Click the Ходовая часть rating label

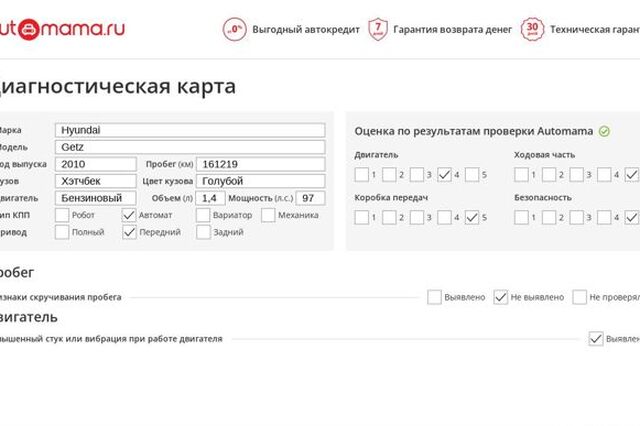point(544,155)
